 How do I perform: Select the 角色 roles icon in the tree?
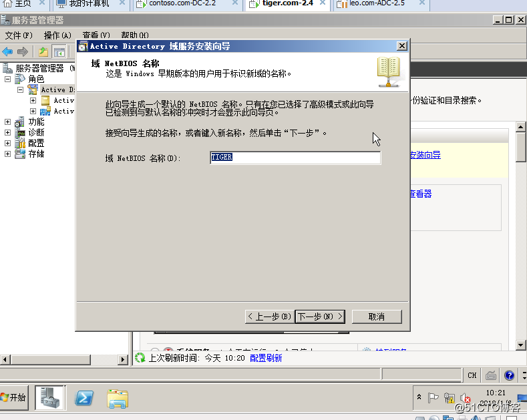(20, 79)
